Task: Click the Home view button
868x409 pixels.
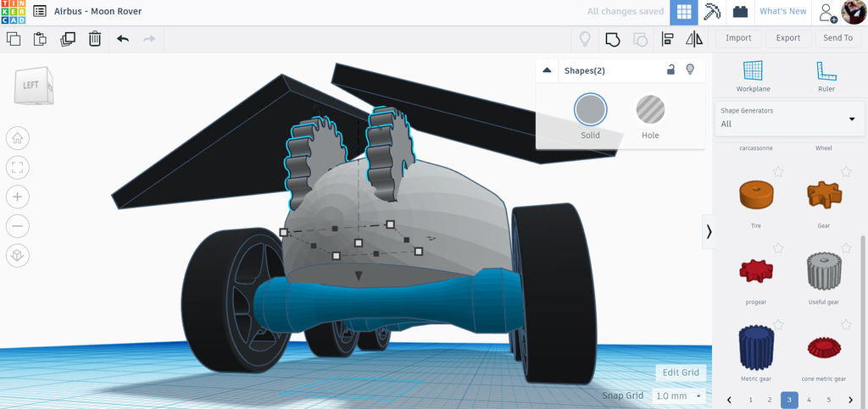Action: pos(17,138)
